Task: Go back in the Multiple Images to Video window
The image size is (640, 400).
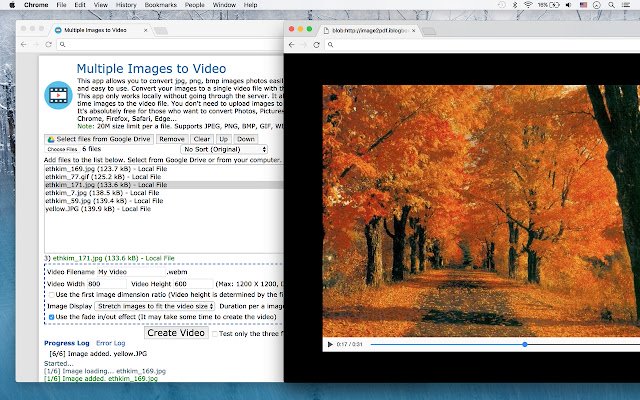Action: coord(24,44)
